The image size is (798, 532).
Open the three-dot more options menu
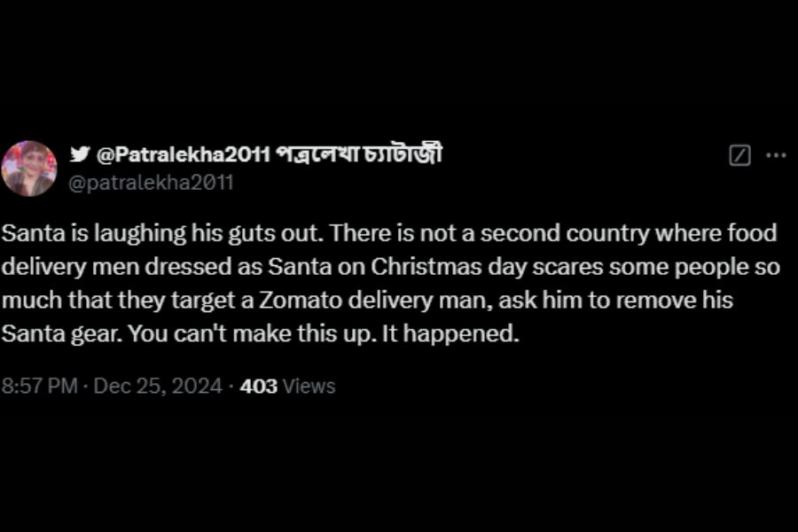click(x=776, y=155)
